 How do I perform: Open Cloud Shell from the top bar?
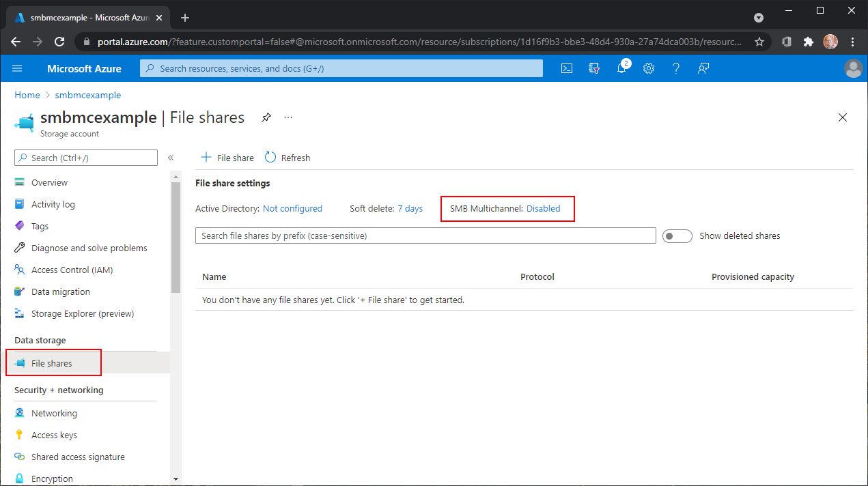(x=567, y=68)
